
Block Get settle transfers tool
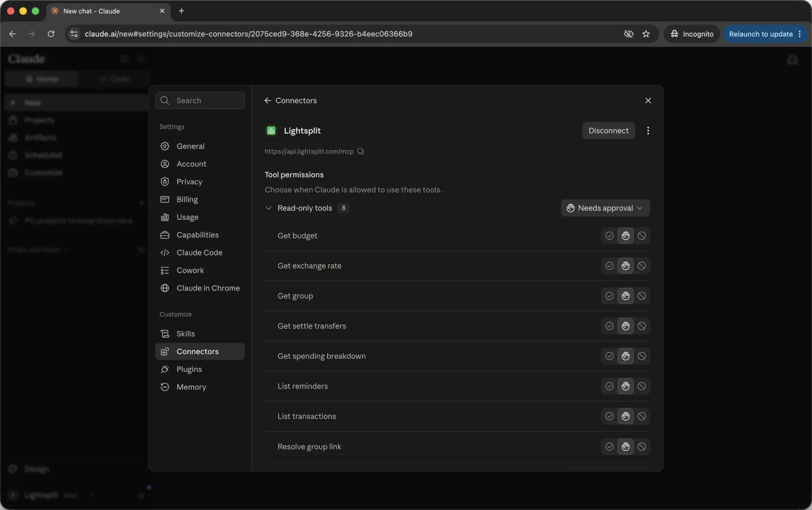(x=641, y=326)
